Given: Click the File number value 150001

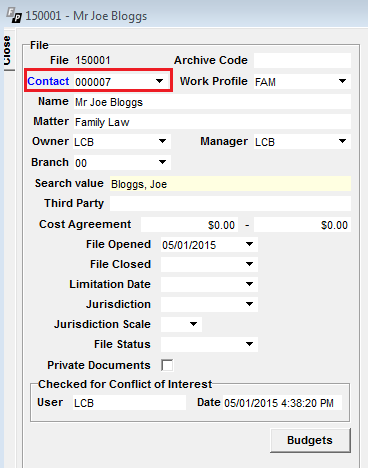Looking at the screenshot, I should tap(93, 60).
